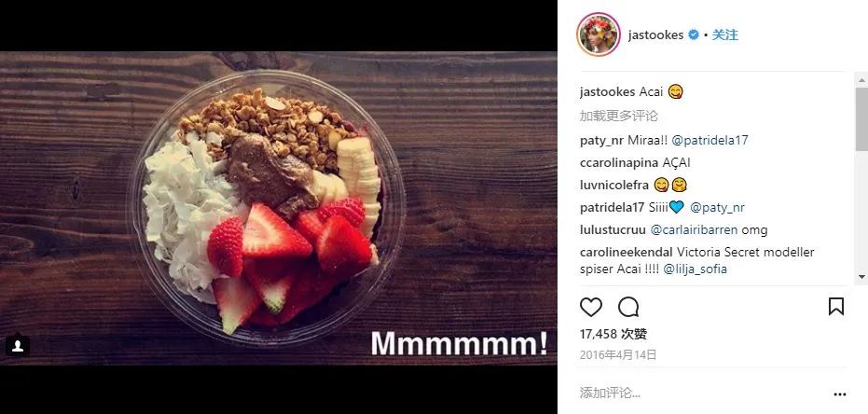Click scrollbar down arrow in comments
Image resolution: width=868 pixels, height=414 pixels.
[861, 276]
